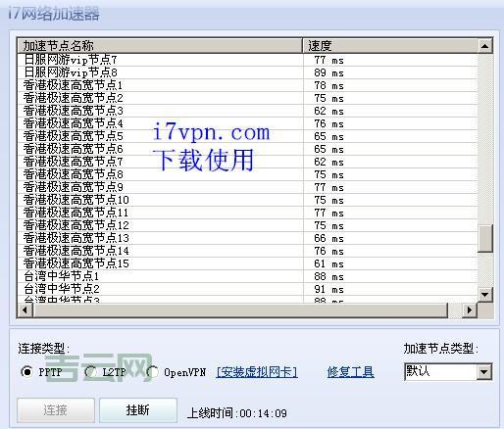
Task: Select row 香港极速高宽节点13
Action: pos(247,238)
